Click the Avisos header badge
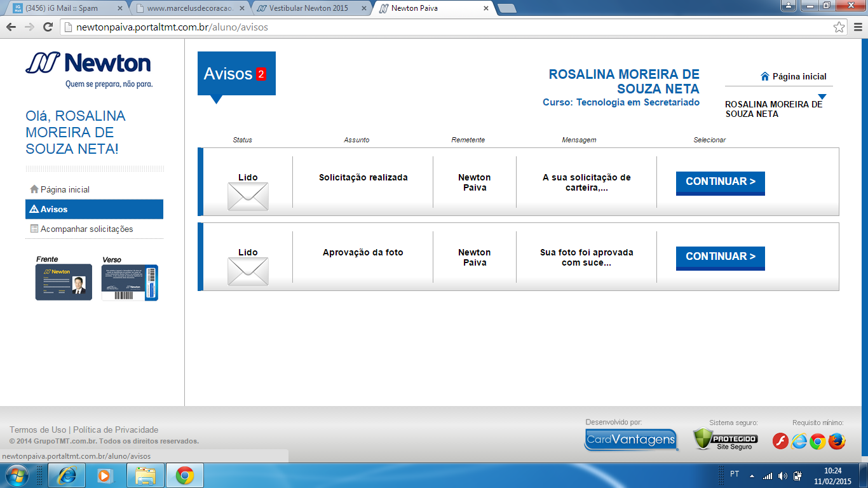Screen dimensions: 868x488 (236, 74)
